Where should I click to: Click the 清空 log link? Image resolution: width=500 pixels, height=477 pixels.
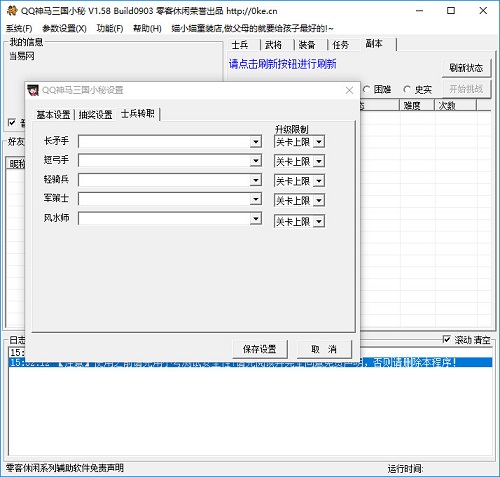click(x=481, y=340)
